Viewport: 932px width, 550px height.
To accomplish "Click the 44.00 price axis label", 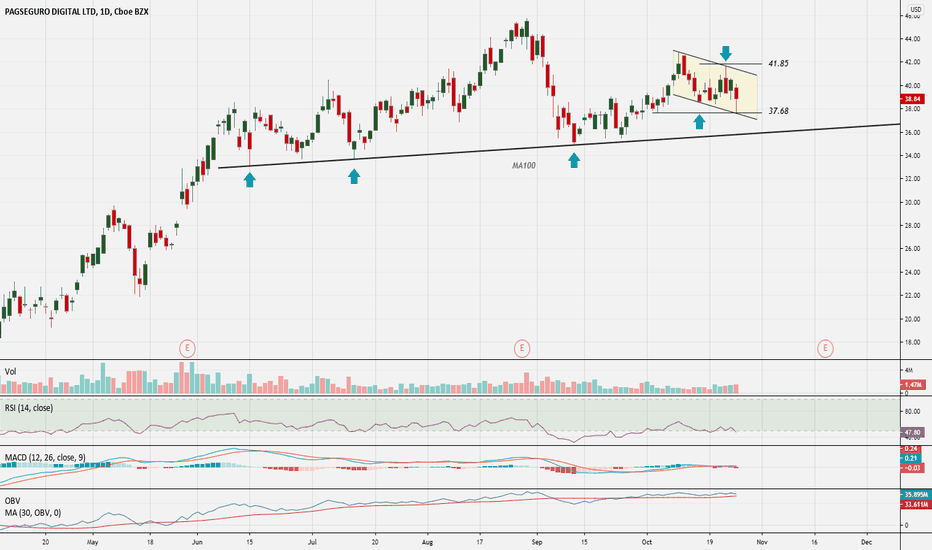I will (x=912, y=39).
